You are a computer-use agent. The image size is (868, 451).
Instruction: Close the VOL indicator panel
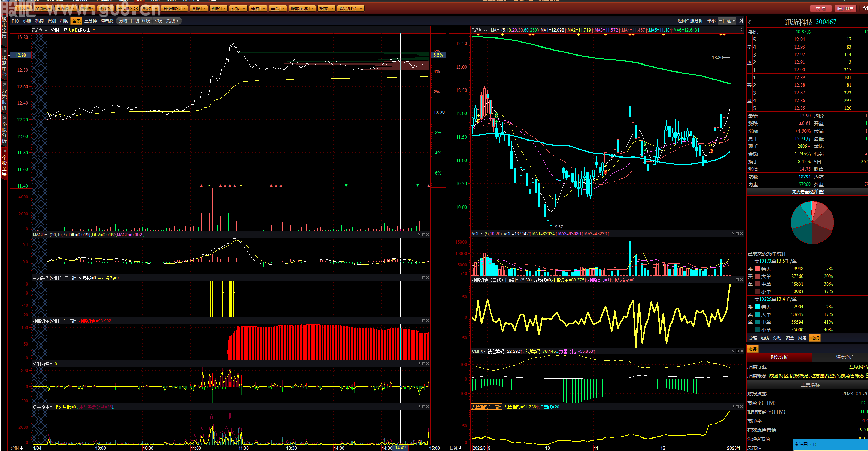click(x=742, y=234)
